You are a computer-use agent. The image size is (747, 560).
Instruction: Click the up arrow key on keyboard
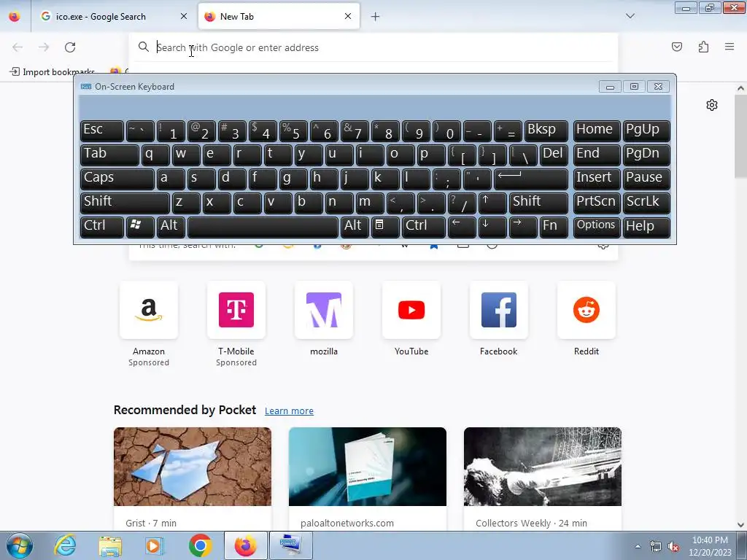pos(492,203)
